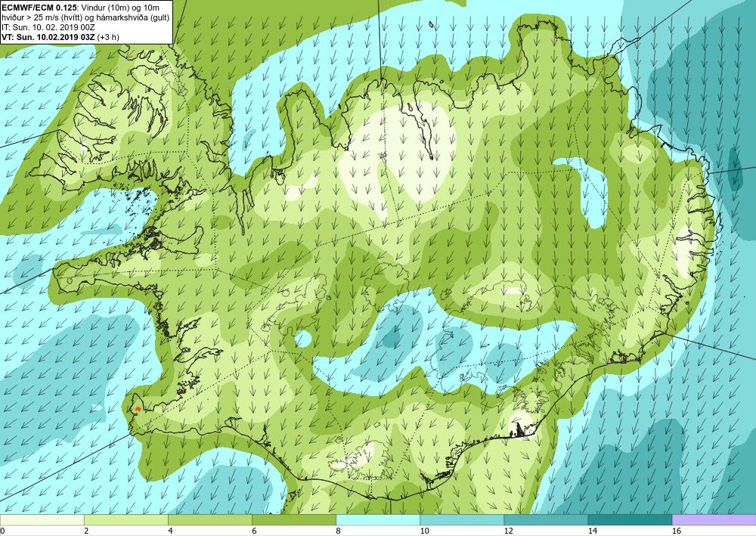Click the purple legend swatch above 16
The height and width of the screenshot is (536, 756).
click(x=714, y=520)
